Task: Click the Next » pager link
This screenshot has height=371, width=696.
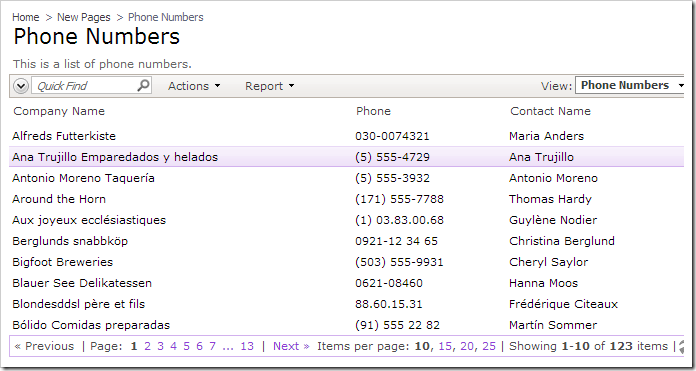Action: 291,346
